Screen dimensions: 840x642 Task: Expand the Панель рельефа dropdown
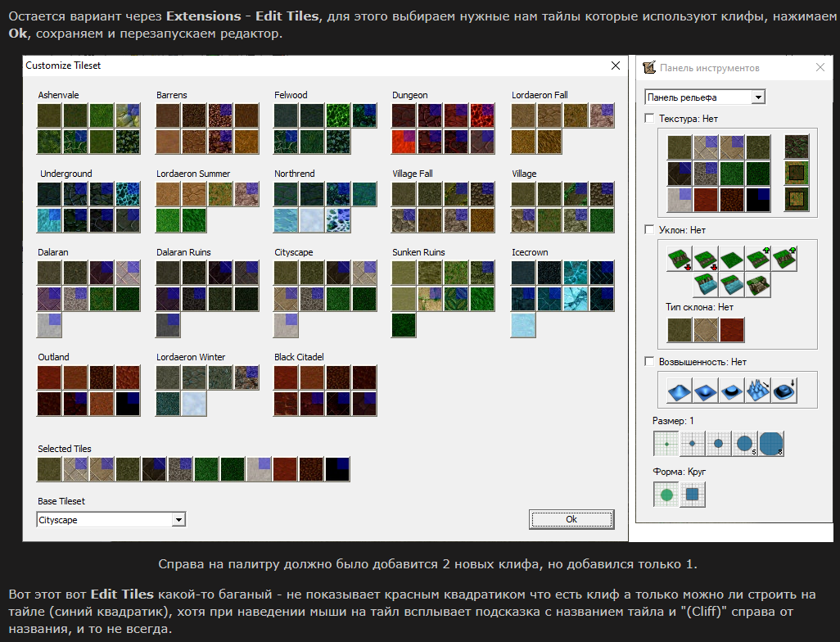757,97
